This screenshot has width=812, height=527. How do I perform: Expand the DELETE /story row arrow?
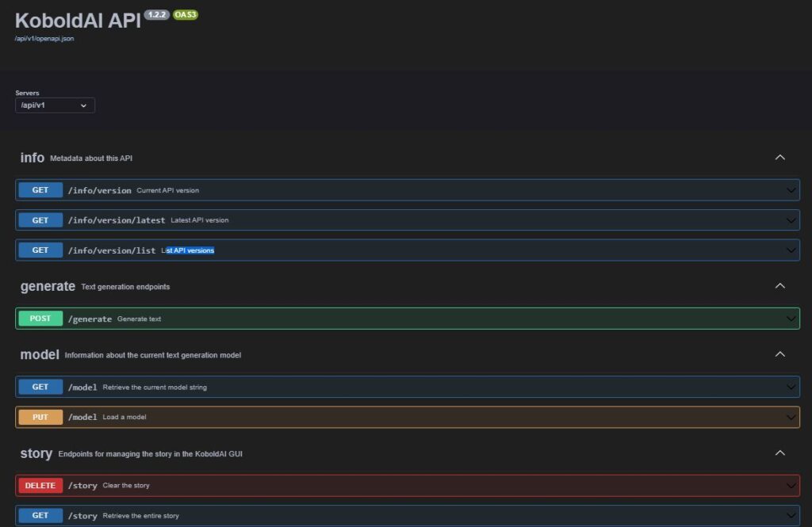click(791, 486)
